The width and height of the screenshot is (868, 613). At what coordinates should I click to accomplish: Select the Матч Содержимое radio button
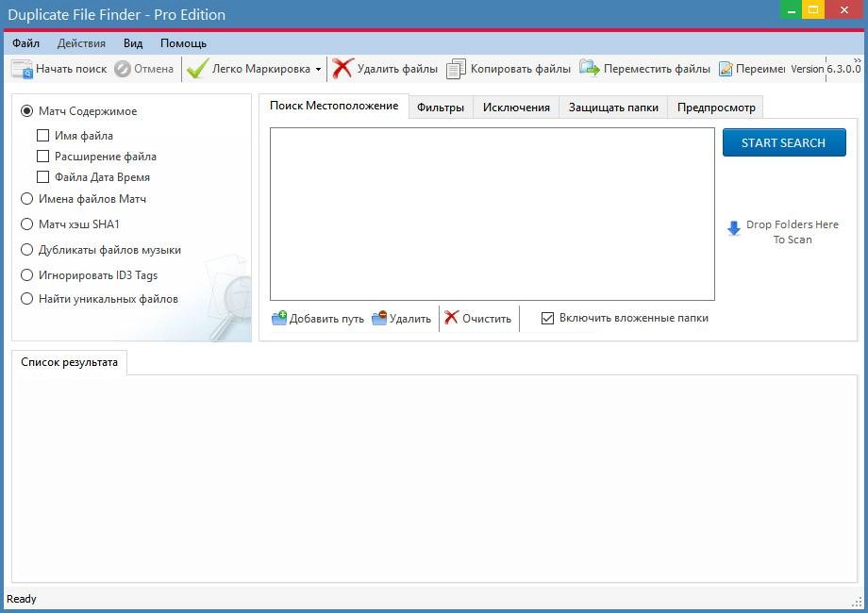[x=26, y=111]
